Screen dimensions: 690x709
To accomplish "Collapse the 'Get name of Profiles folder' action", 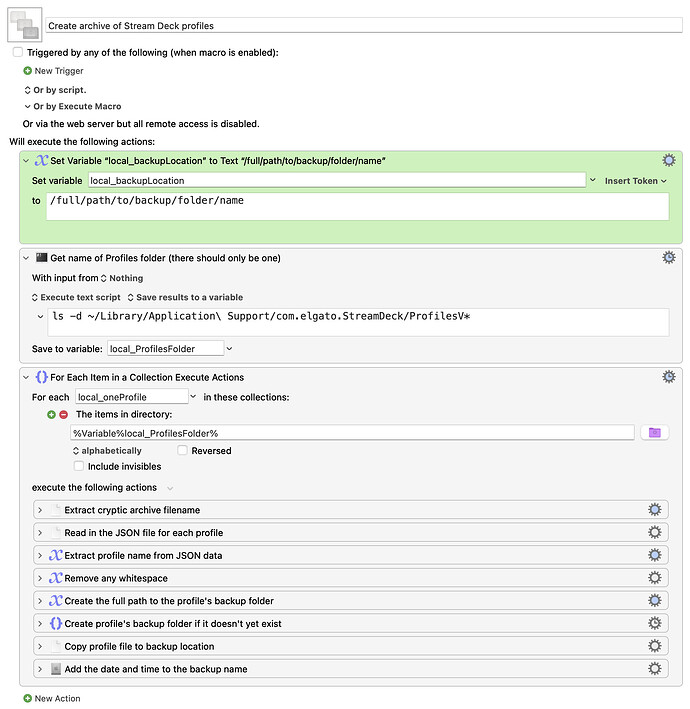I will [x=26, y=258].
